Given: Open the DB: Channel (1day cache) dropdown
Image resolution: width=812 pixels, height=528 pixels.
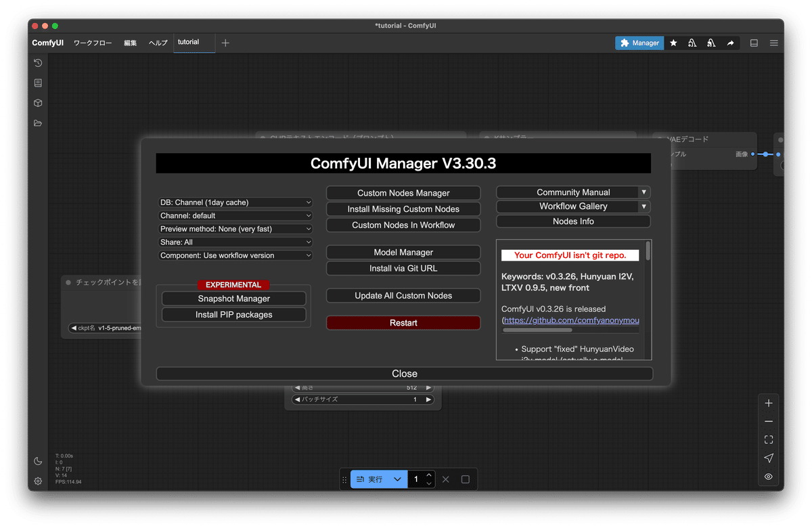Looking at the screenshot, I should (235, 202).
